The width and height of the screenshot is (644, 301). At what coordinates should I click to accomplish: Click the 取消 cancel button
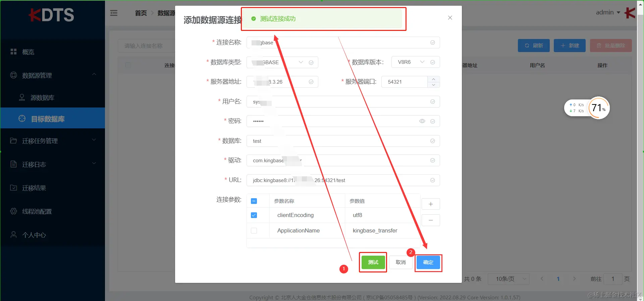click(401, 262)
